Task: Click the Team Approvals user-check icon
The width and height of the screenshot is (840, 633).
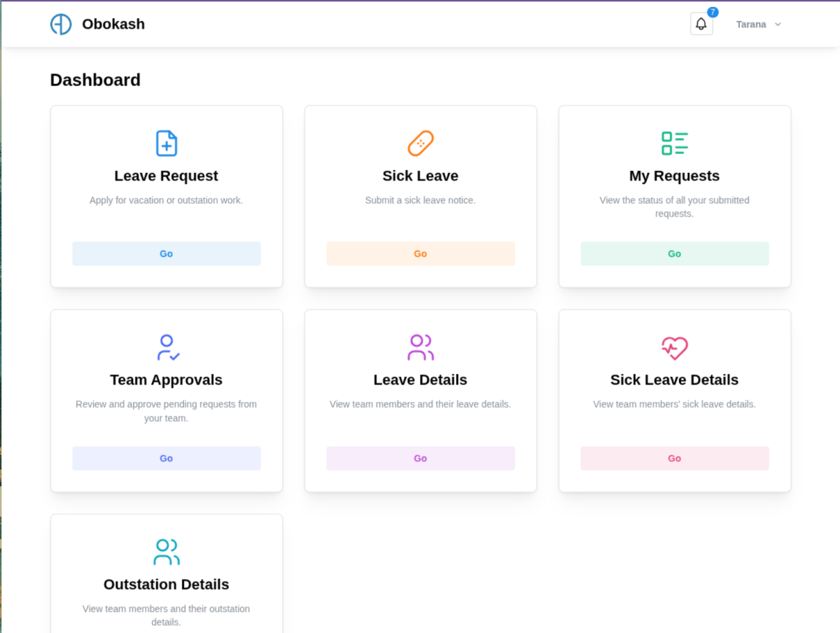Action: click(167, 348)
